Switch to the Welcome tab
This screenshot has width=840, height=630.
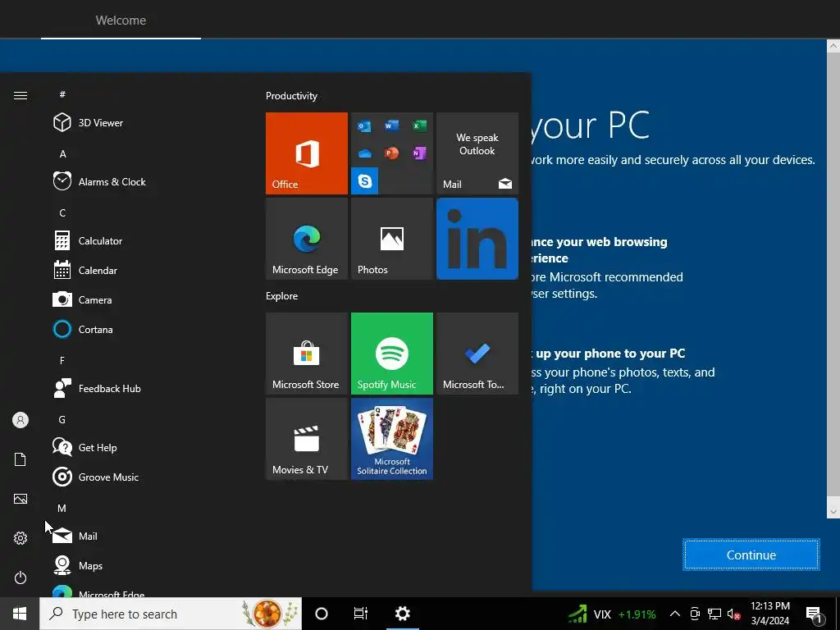click(121, 20)
